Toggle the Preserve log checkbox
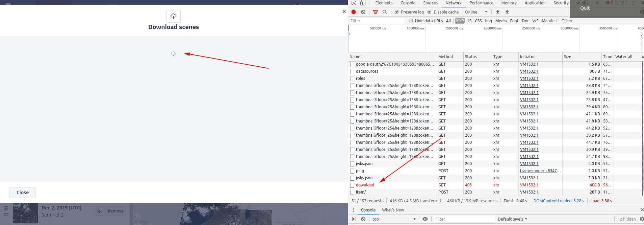This screenshot has width=644, height=225. [x=397, y=12]
